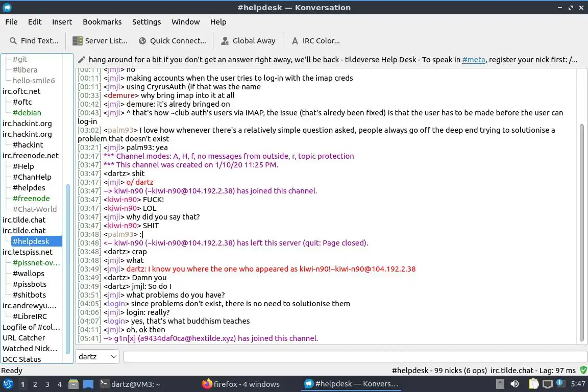588x392 pixels.
Task: Open the Settings menu
Action: click(146, 22)
